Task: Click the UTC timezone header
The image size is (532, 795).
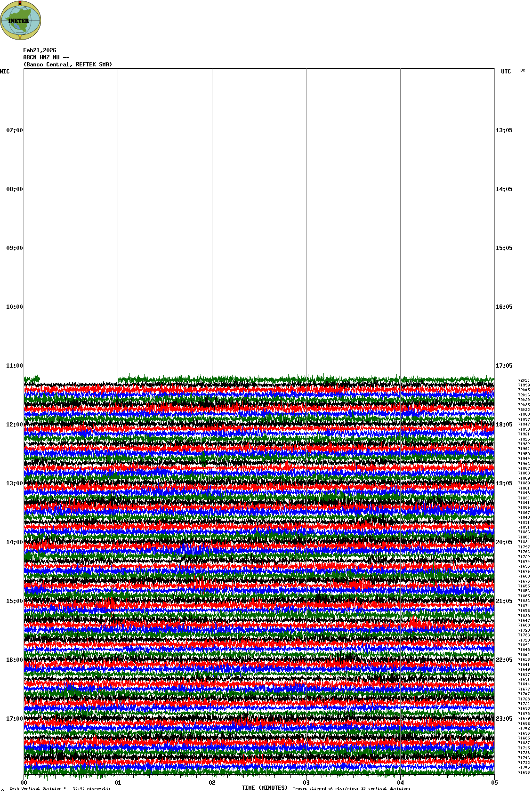Action: (x=506, y=72)
